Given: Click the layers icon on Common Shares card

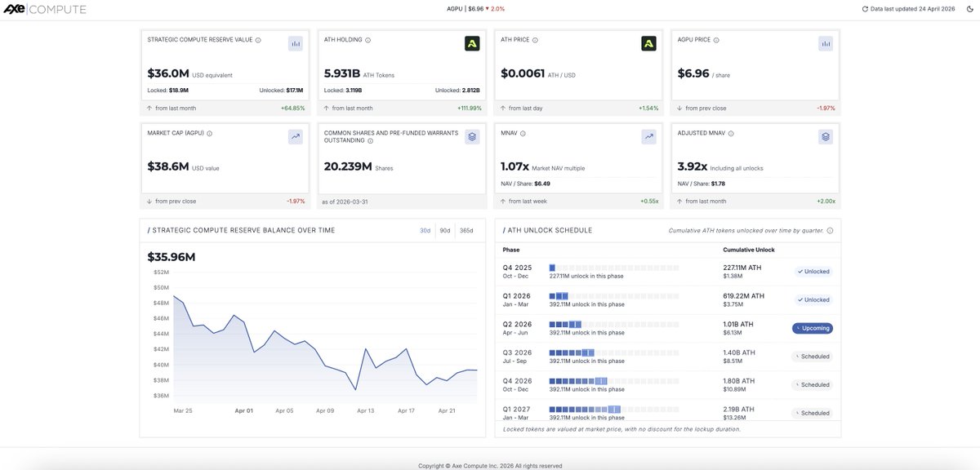Looking at the screenshot, I should [x=472, y=137].
